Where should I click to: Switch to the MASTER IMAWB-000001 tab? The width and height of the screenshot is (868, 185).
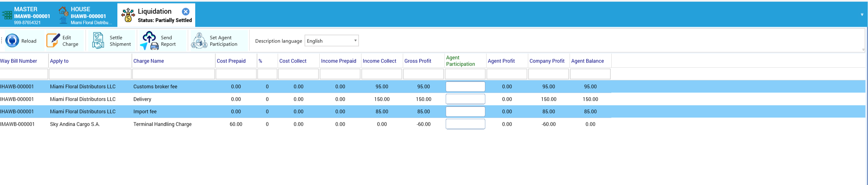pyautogui.click(x=27, y=15)
